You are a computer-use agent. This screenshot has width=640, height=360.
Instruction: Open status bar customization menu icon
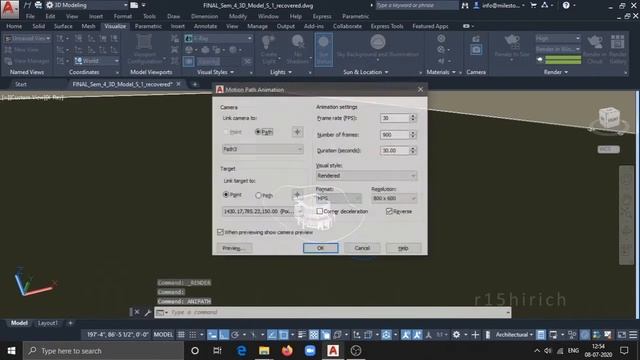tap(633, 335)
